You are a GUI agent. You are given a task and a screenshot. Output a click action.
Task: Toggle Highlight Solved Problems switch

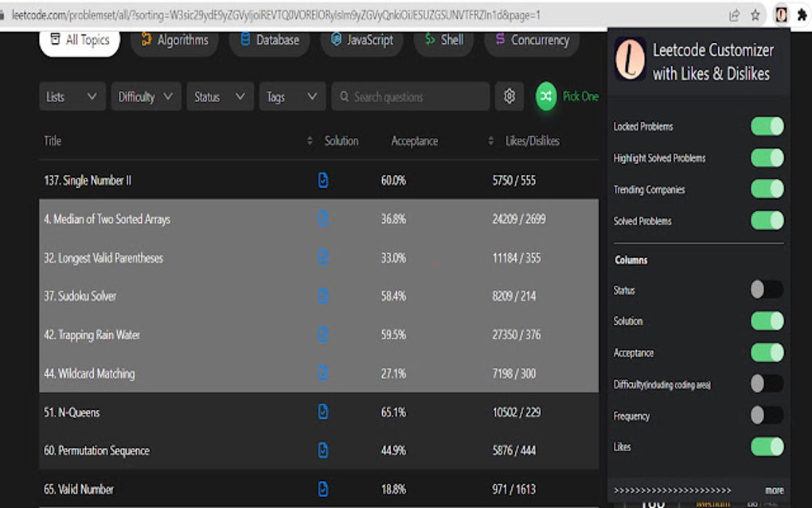click(767, 158)
